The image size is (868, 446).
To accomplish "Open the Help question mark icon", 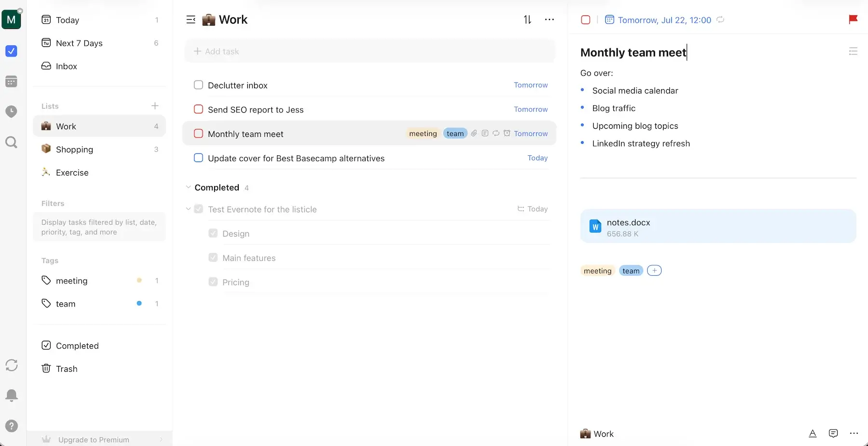I will pos(12,426).
